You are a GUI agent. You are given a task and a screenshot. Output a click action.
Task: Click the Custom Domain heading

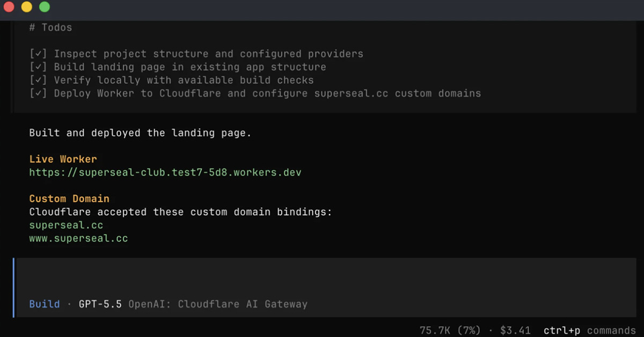(x=69, y=199)
